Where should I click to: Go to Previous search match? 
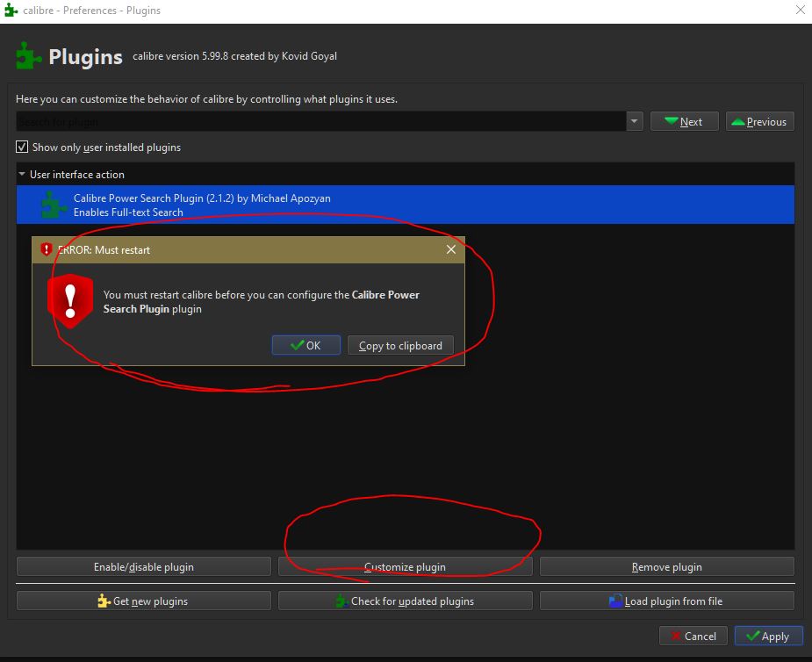[x=759, y=121]
